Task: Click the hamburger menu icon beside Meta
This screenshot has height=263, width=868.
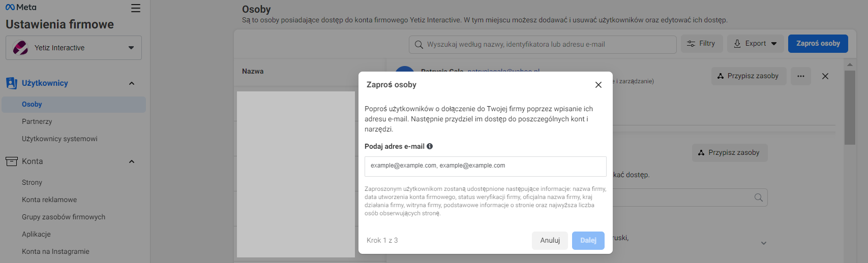Action: [136, 8]
